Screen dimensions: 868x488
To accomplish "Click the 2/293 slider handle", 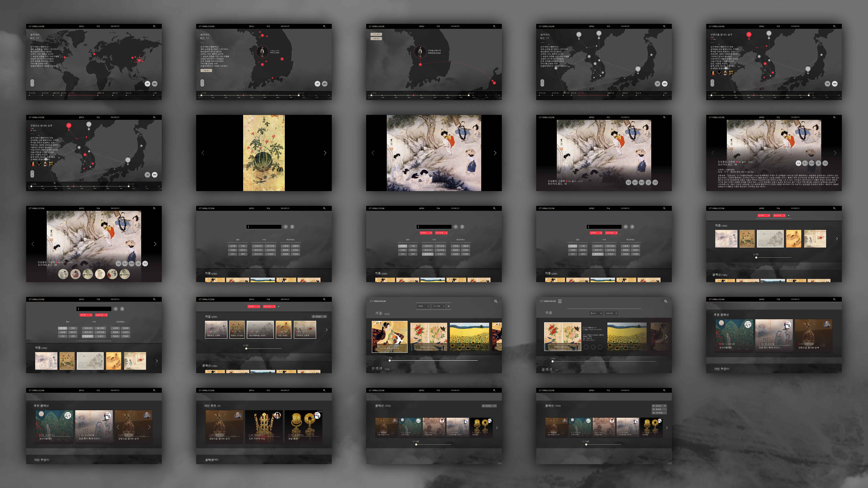I will pos(553,361).
